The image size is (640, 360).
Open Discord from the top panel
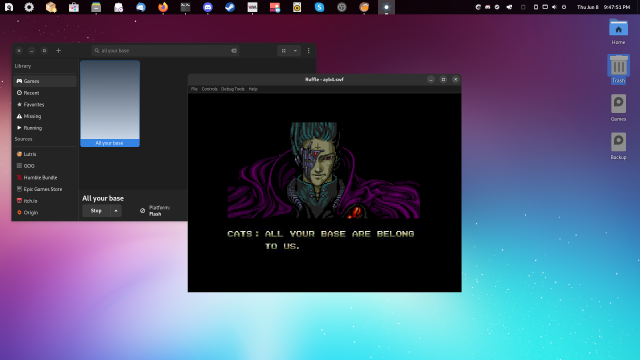click(x=208, y=7)
